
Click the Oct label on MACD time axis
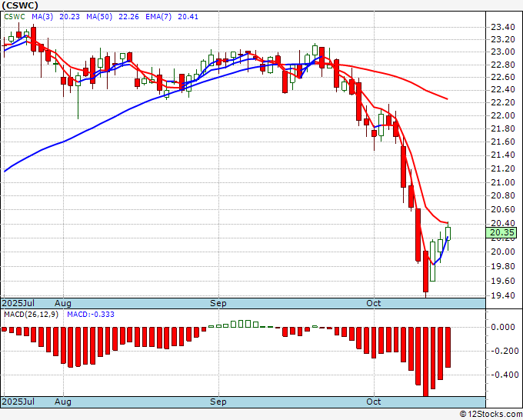tap(374, 402)
